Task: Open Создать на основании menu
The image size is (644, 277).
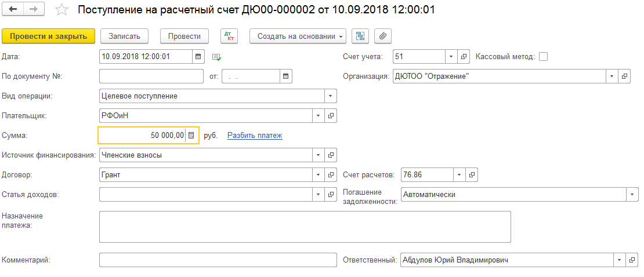Action: pyautogui.click(x=298, y=36)
